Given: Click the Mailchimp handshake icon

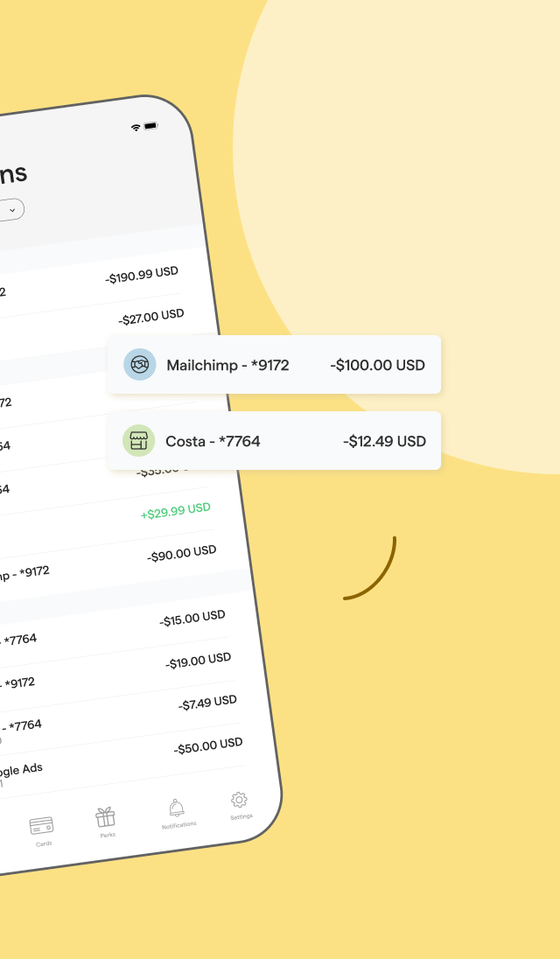Looking at the screenshot, I should tap(139, 365).
